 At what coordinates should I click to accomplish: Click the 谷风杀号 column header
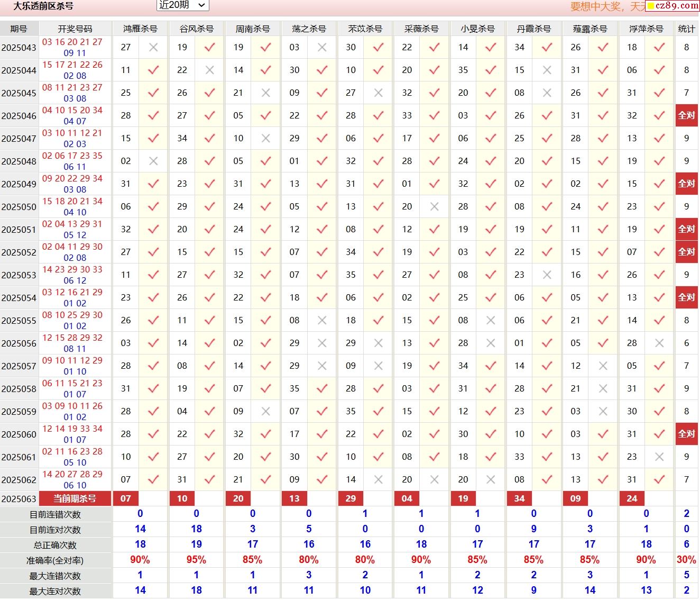click(x=197, y=29)
